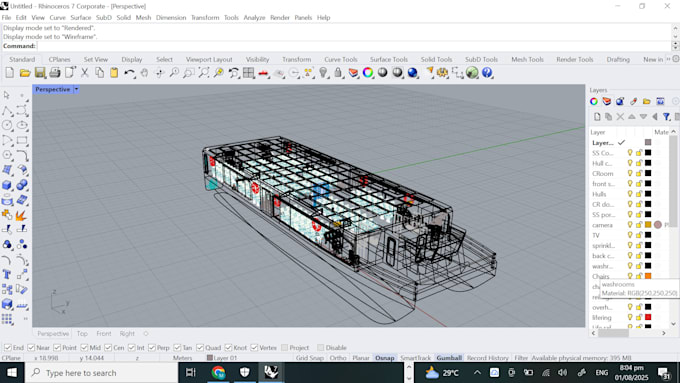This screenshot has width=680, height=383.
Task: Open Options gear icon in toolbar
Action: (x=442, y=73)
